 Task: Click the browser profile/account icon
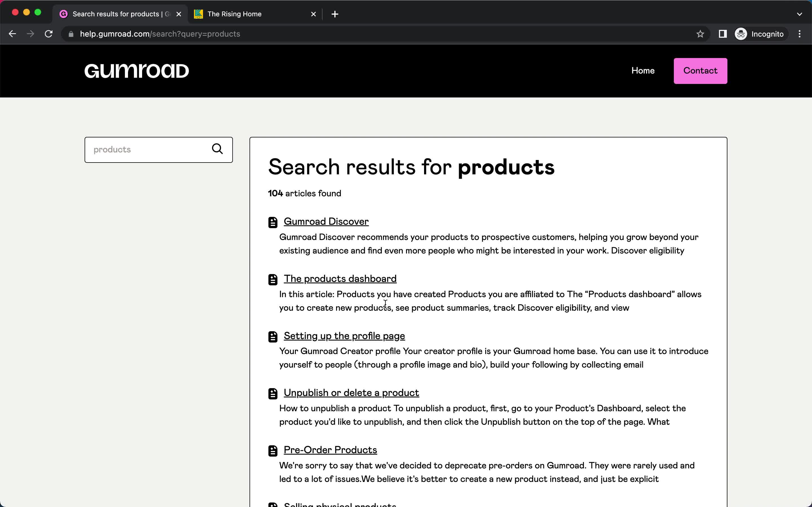tap(741, 33)
